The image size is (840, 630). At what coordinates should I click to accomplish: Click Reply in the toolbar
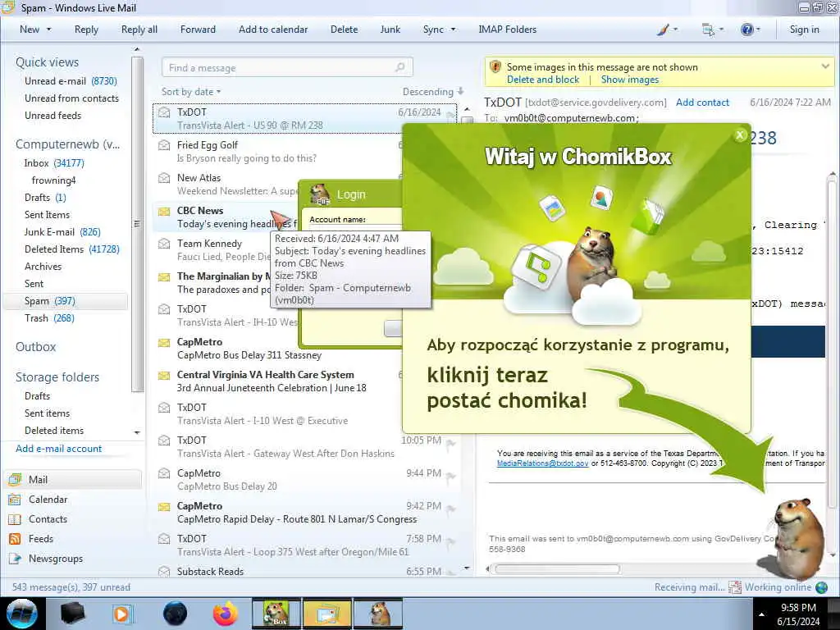86,30
